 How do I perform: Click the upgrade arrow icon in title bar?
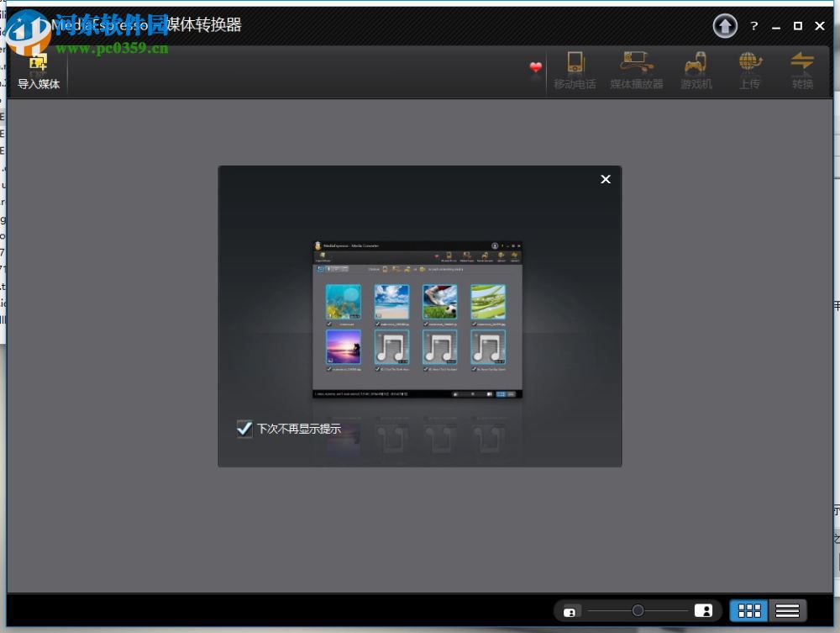coord(725,26)
